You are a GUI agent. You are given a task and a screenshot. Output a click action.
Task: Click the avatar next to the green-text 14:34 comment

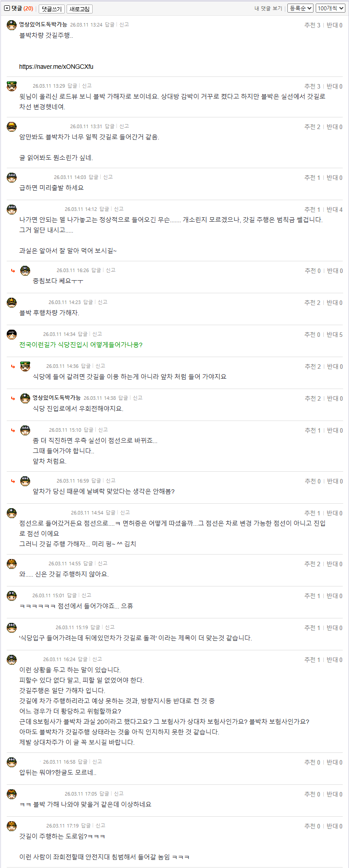click(x=12, y=335)
